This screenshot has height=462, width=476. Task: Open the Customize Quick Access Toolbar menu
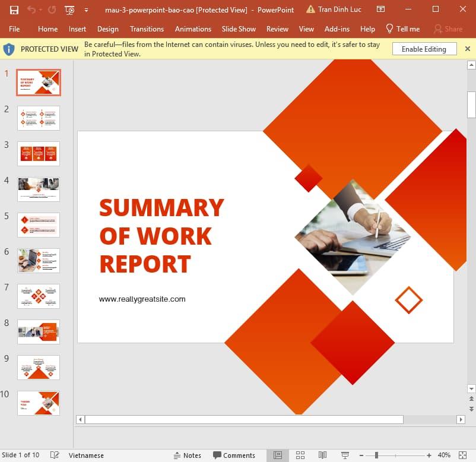pyautogui.click(x=85, y=10)
